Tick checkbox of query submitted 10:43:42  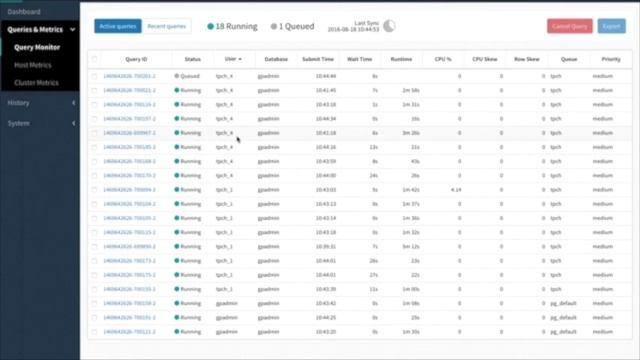pyautogui.click(x=94, y=303)
